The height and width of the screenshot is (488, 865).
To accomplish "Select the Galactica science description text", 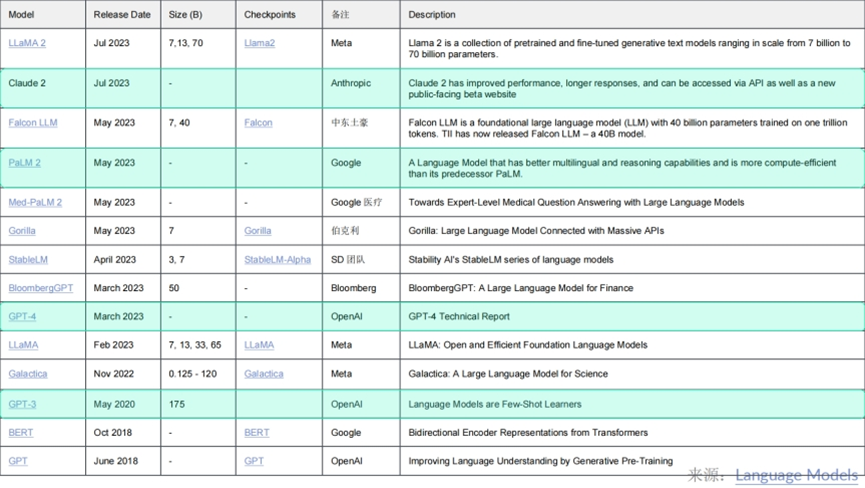I will (508, 374).
